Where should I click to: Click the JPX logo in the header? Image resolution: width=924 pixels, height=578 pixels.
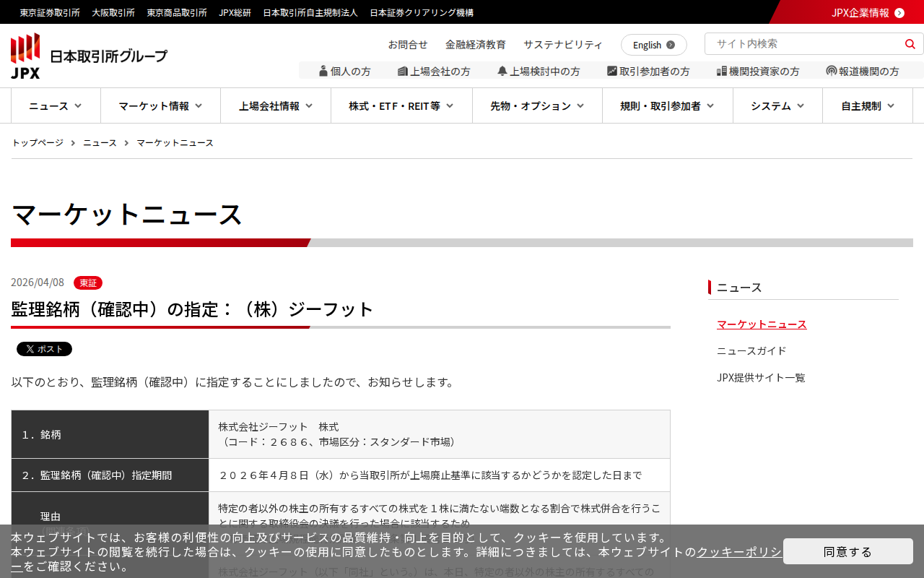click(x=89, y=56)
